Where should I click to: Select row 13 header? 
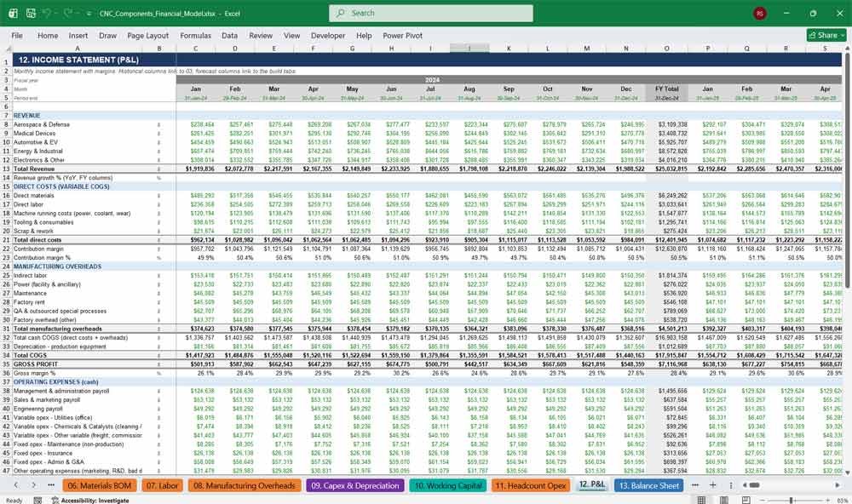pos(6,169)
